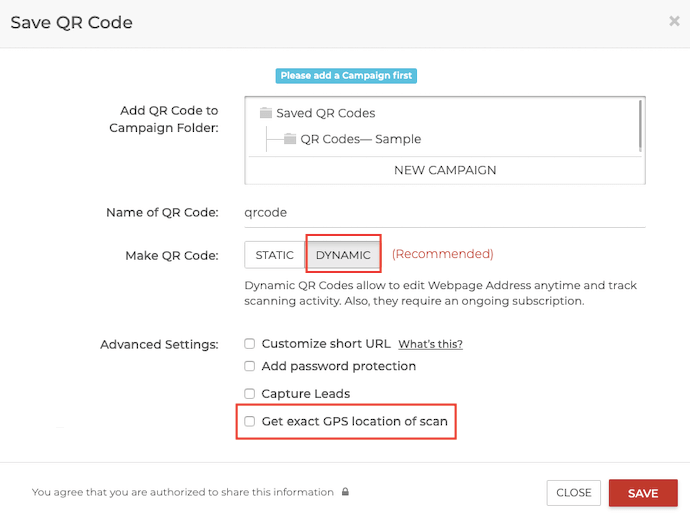Click the Saved QR Codes folder icon
Screen dimensions: 690x518
(x=265, y=113)
